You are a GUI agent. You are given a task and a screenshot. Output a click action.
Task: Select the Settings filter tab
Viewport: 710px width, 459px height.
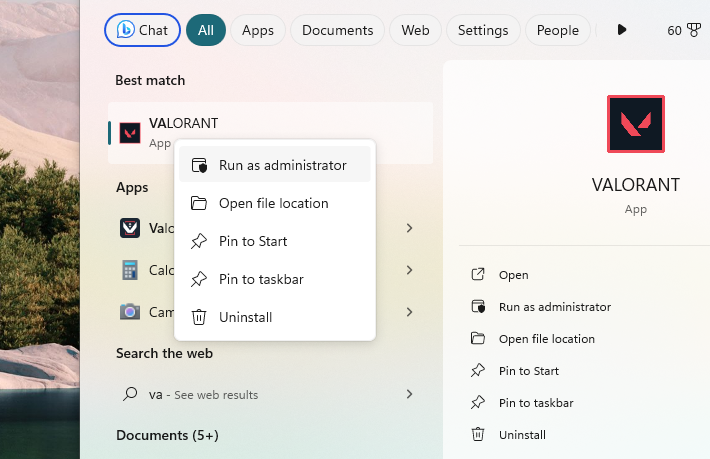[483, 30]
